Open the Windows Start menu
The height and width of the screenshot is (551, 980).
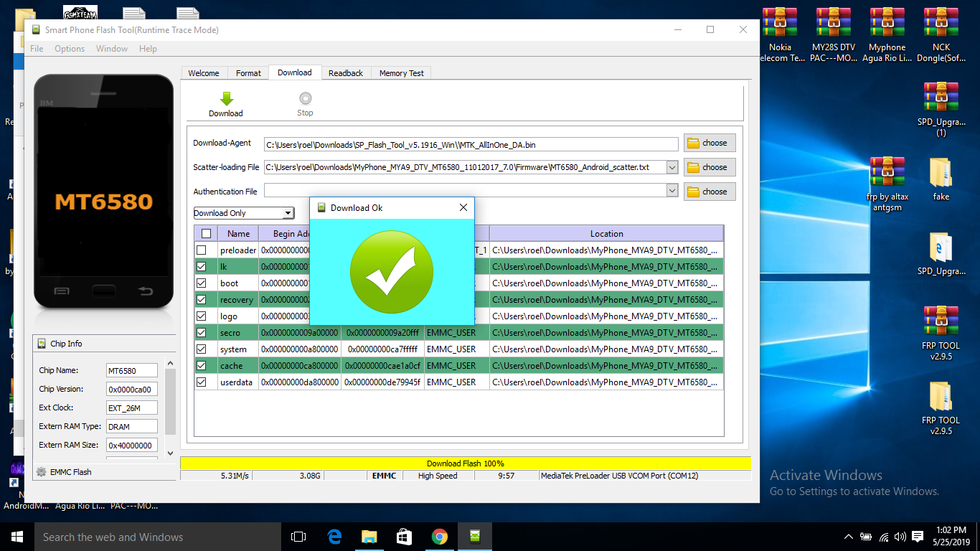point(17,537)
